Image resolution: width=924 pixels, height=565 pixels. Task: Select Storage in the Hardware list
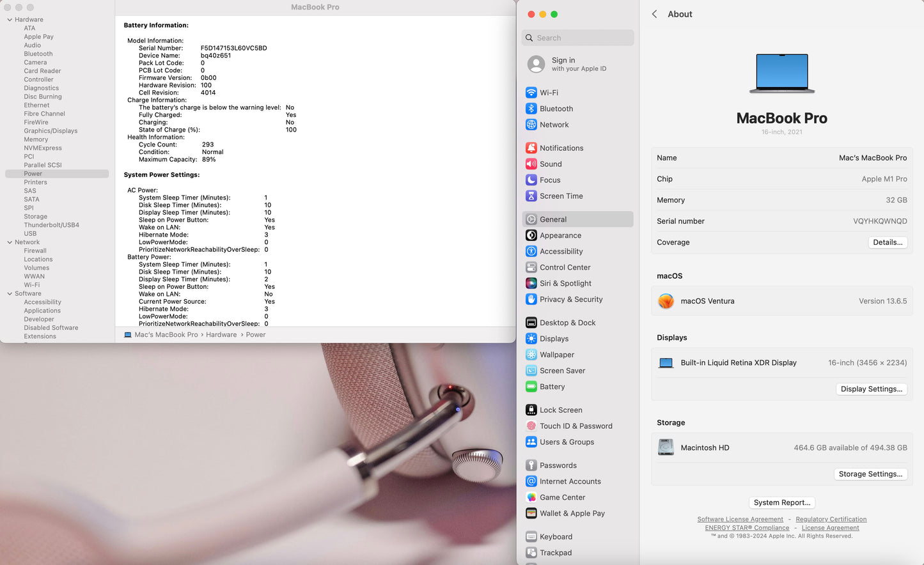tap(36, 217)
